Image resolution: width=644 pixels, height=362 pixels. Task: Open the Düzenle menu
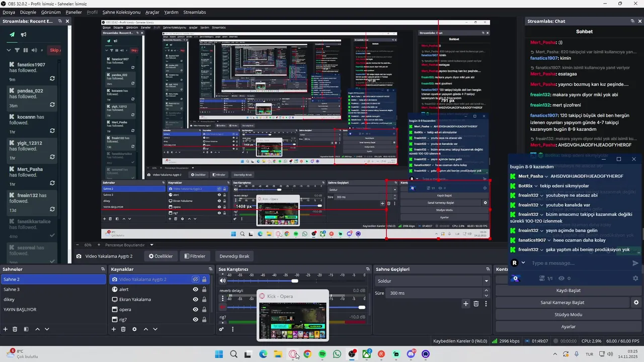coord(28,12)
